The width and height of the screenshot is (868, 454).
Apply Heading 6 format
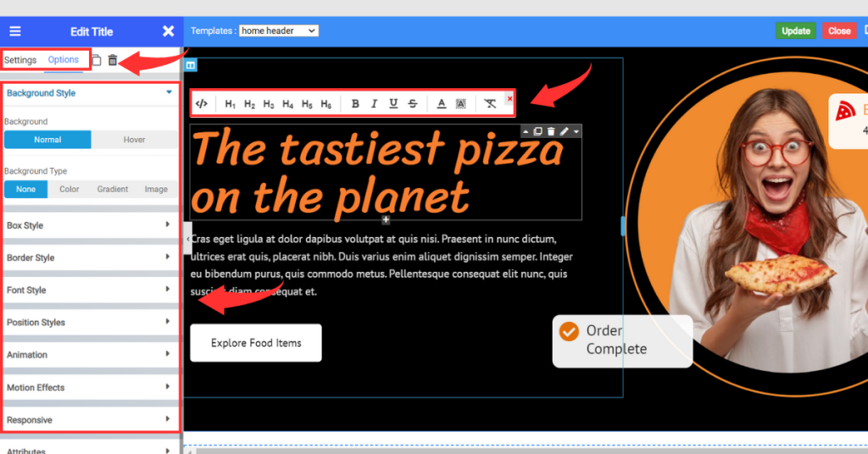point(326,104)
